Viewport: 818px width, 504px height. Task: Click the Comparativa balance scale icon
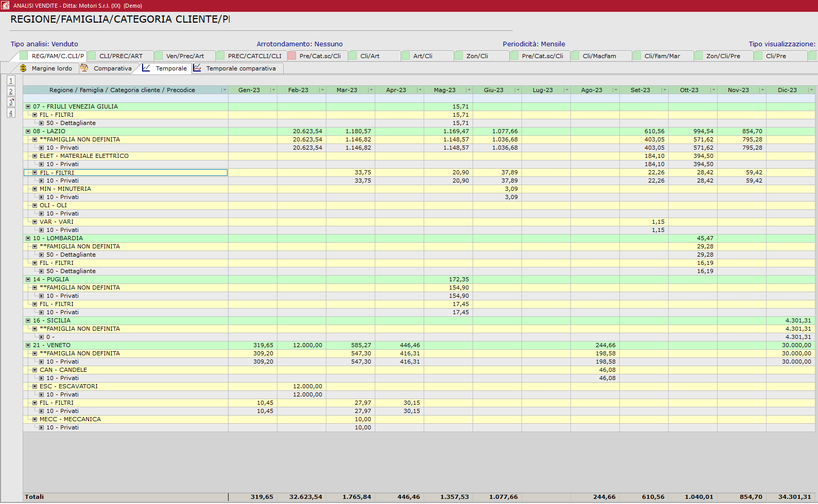pyautogui.click(x=84, y=68)
